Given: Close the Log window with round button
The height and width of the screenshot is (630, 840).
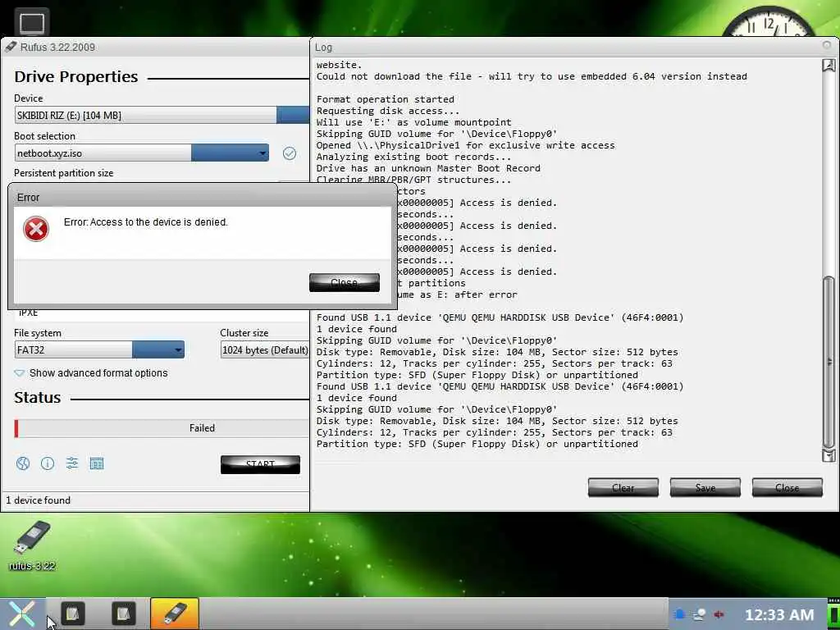Looking at the screenshot, I should coord(827,46).
